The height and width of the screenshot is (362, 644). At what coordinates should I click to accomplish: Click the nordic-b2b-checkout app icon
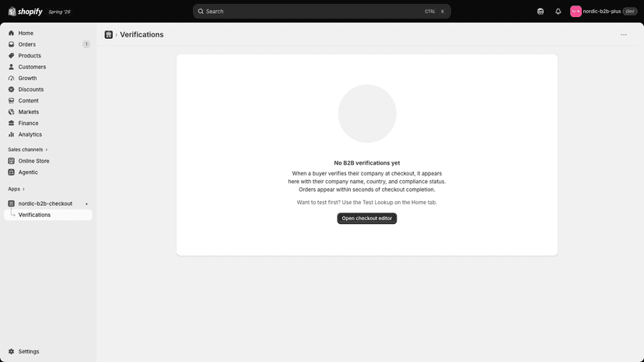click(x=11, y=204)
